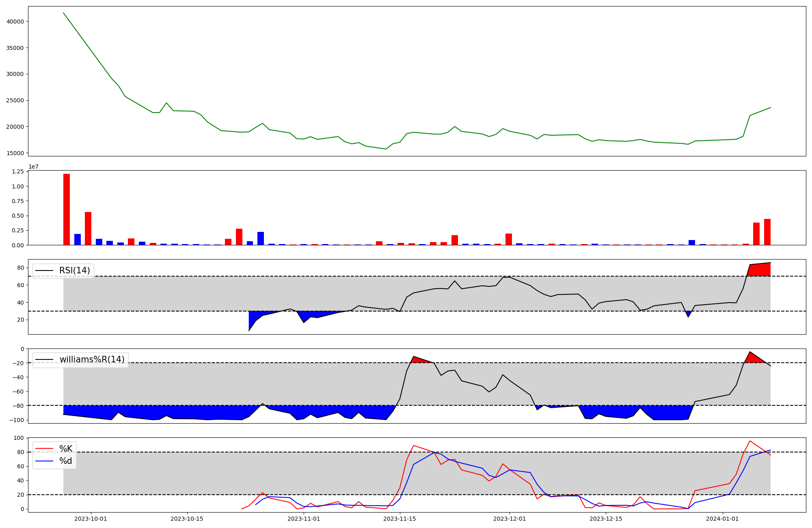Click the starting point of the green price line
The image size is (812, 528).
coord(63,13)
